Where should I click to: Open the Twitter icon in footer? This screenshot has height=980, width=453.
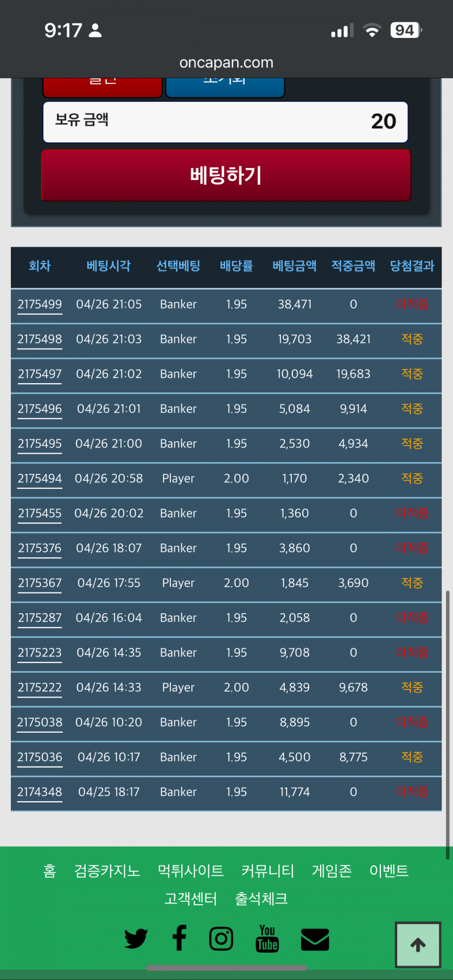click(x=136, y=939)
